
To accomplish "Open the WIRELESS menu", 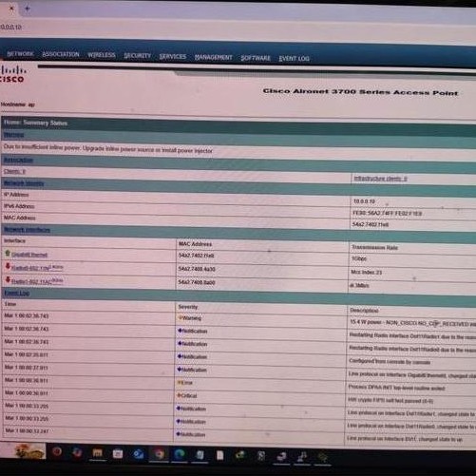I will [102, 55].
